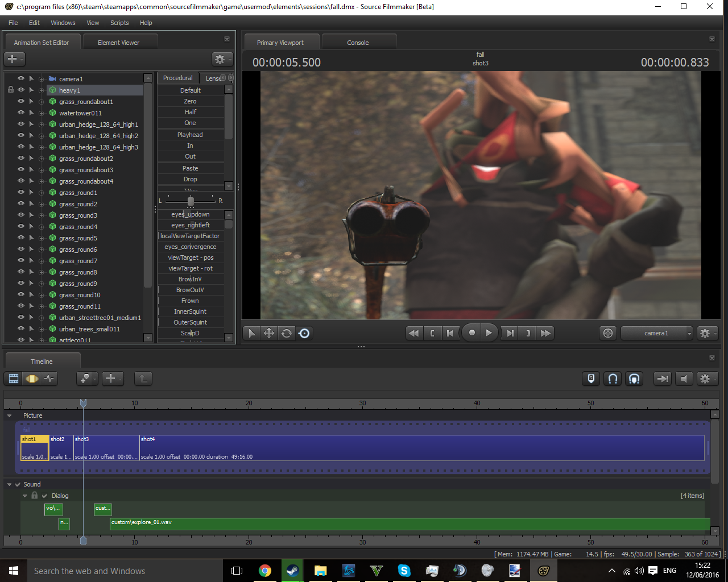Open the File menu

point(13,23)
